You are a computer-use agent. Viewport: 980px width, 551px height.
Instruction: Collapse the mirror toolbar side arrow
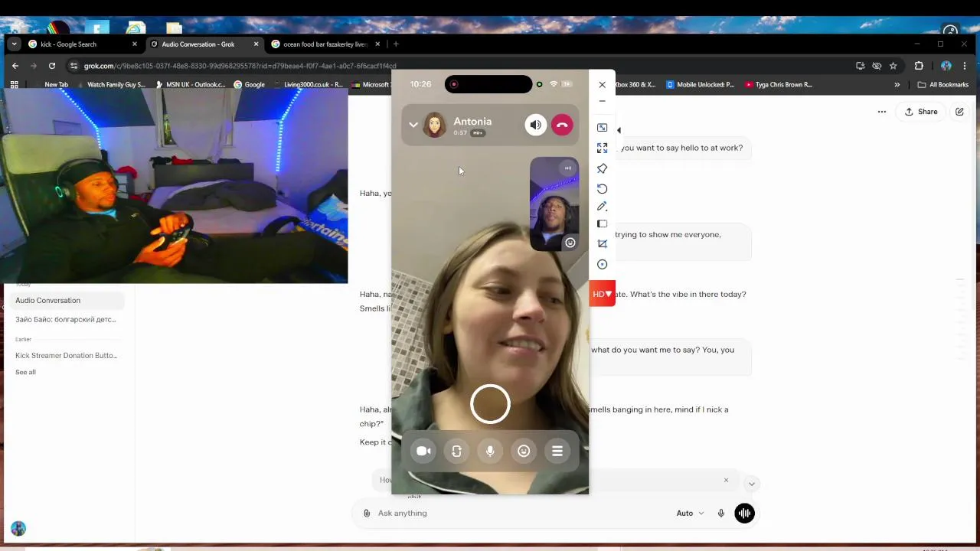pos(619,130)
